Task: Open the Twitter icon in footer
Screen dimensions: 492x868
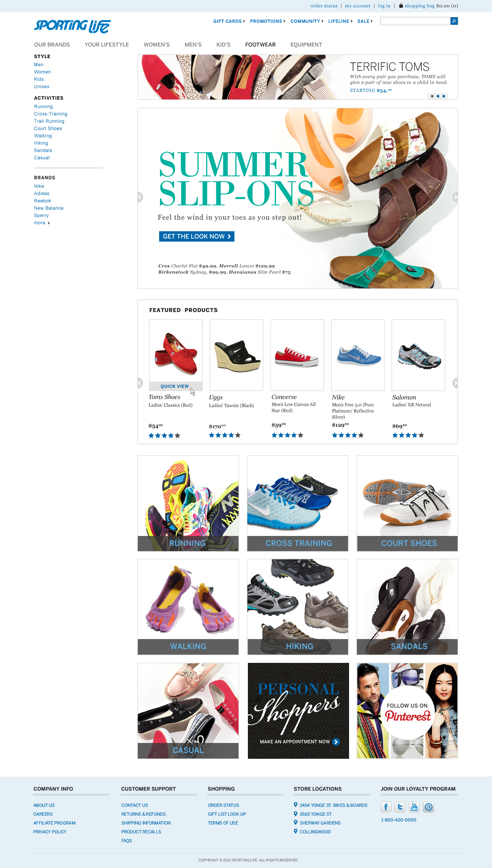Action: 400,807
